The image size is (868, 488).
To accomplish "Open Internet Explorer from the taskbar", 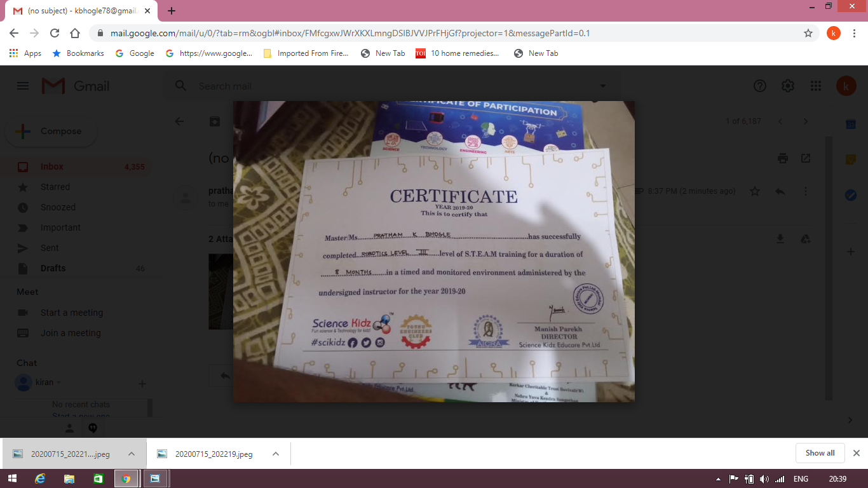I will click(40, 478).
